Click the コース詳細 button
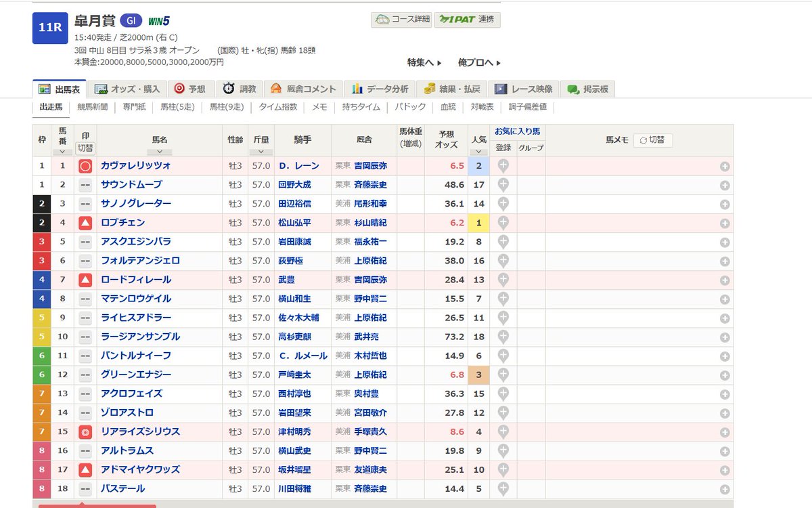Viewport: 812px width, 508px height. [401, 20]
